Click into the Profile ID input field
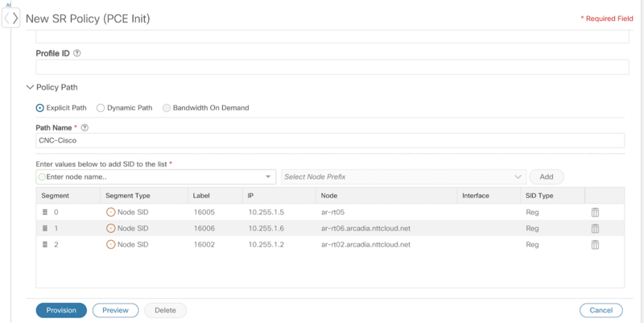Screen dimensions: 644x323 click(332, 67)
